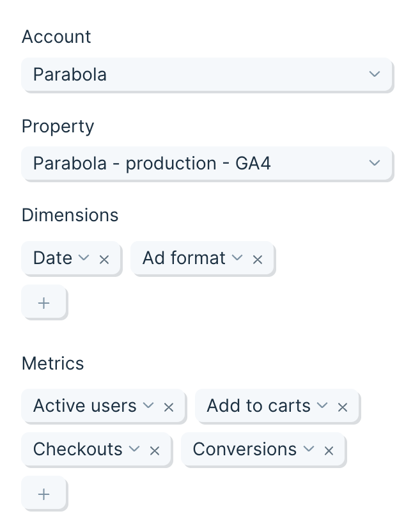Image resolution: width=413 pixels, height=532 pixels.
Task: Open the Add to carts chevron
Action: click(322, 405)
